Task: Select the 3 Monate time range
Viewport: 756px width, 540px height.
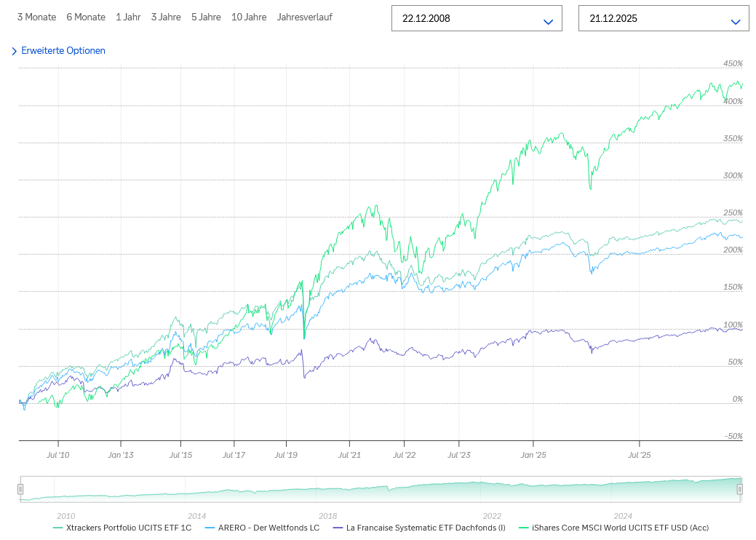Action: 36,17
